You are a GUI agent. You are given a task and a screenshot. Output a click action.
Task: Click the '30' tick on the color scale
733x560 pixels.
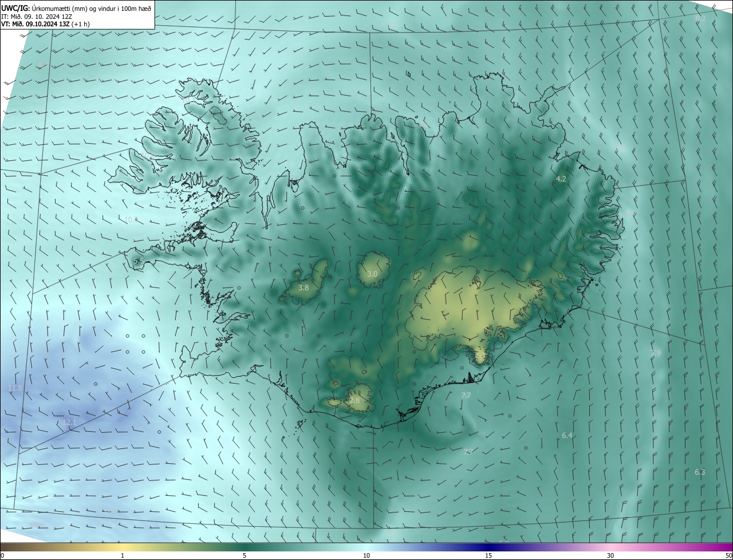(610, 555)
